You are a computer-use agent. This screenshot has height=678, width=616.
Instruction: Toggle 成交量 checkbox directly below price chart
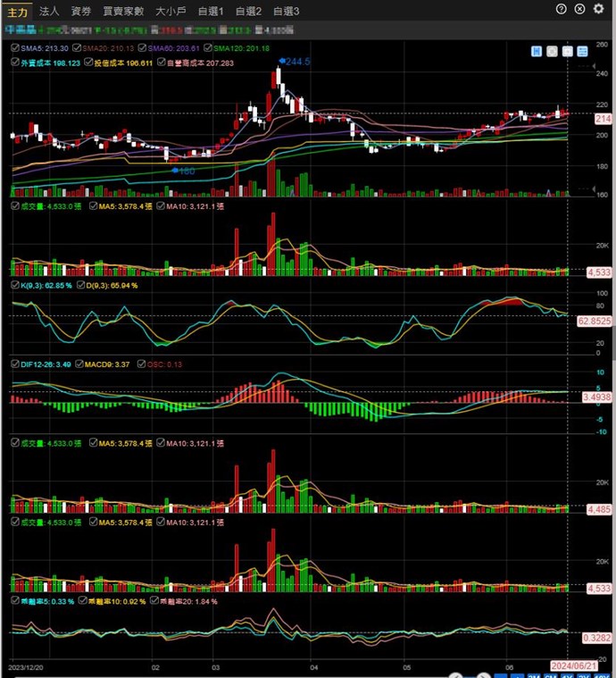pos(15,205)
